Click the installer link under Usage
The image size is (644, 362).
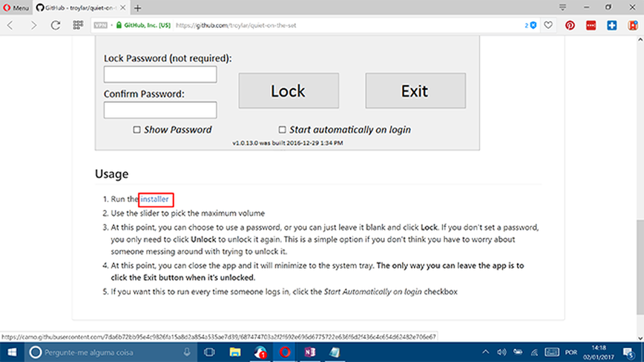(155, 200)
